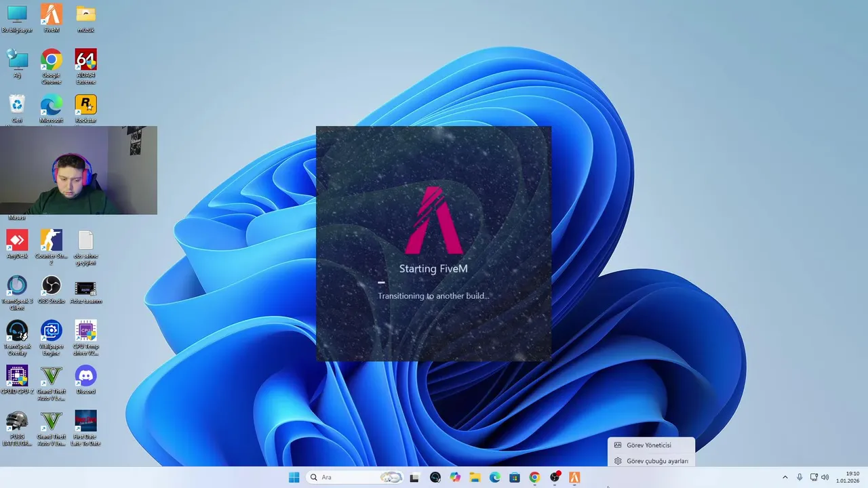Open the Windows Start menu
Image resolution: width=868 pixels, height=488 pixels.
294,477
